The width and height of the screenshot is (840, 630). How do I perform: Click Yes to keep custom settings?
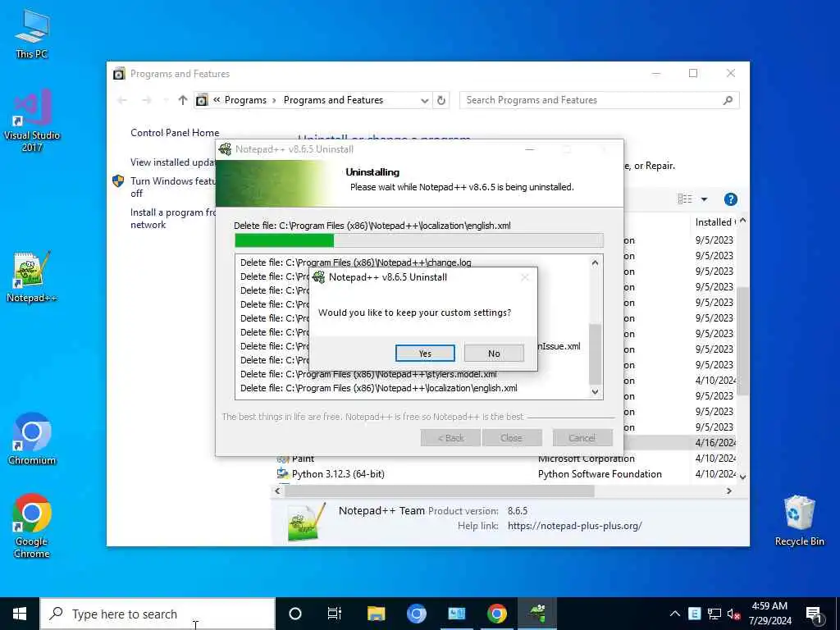tap(425, 353)
